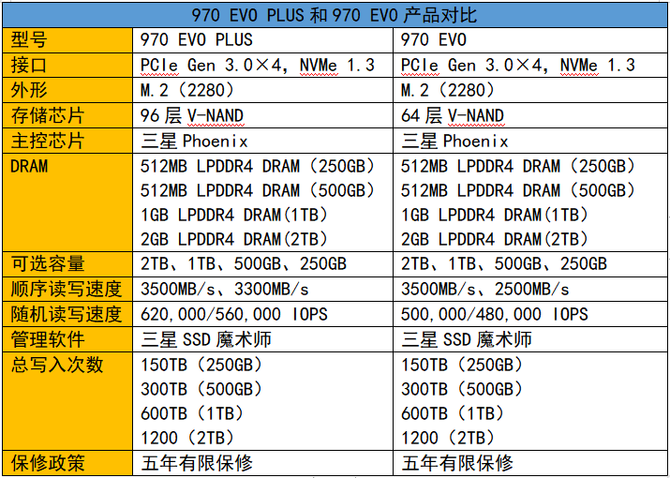Image resolution: width=670 pixels, height=478 pixels.
Task: Click "三星 Phoenix" in the 970 EVO PLUS column
Action: [194, 141]
